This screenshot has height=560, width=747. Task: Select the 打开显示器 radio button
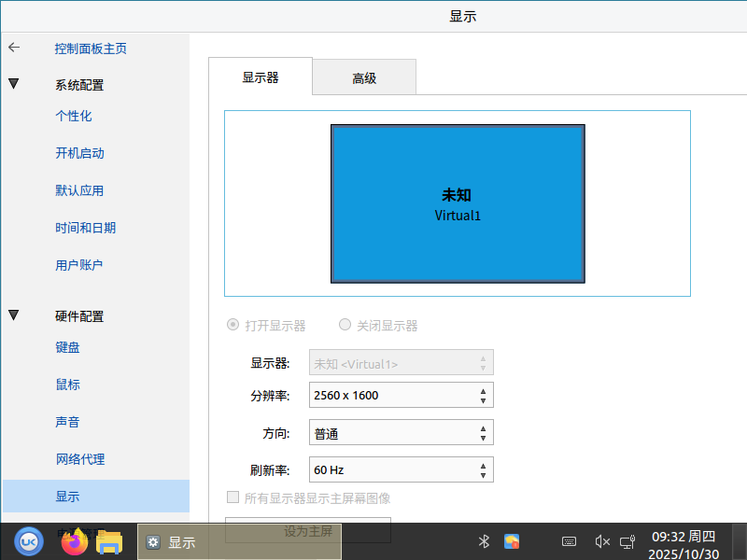pos(233,325)
